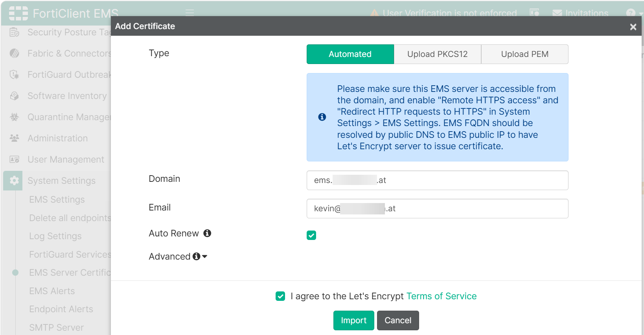Click the header icon left of Invitations
Image resolution: width=644 pixels, height=335 pixels.
(534, 13)
